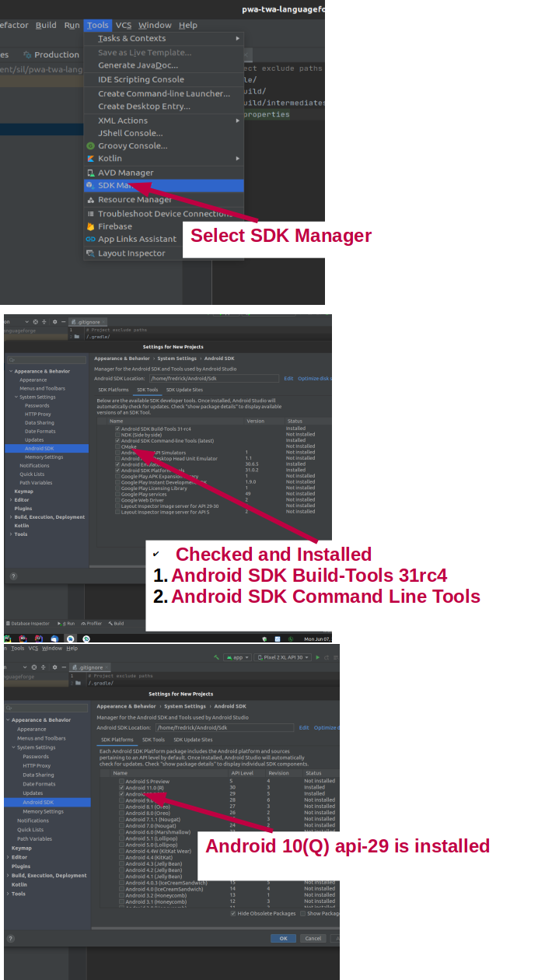Click the Firebase flame icon
Image resolution: width=552 pixels, height=980 pixels.
[91, 226]
